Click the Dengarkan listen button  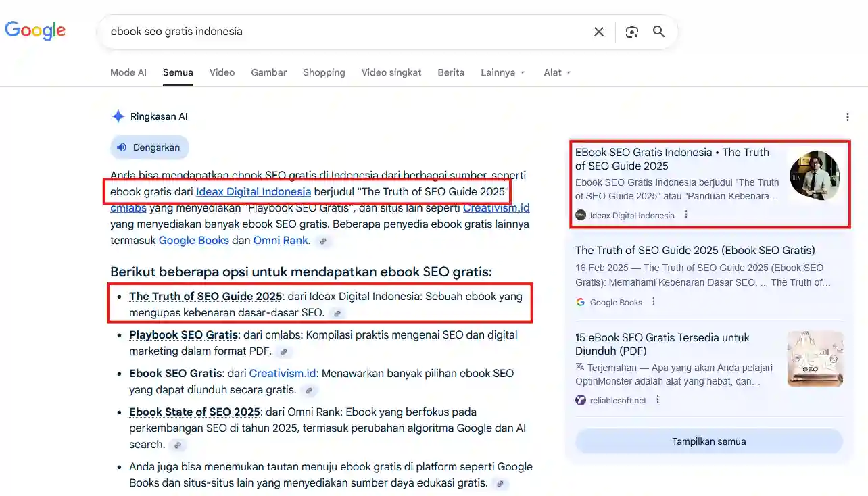[149, 147]
